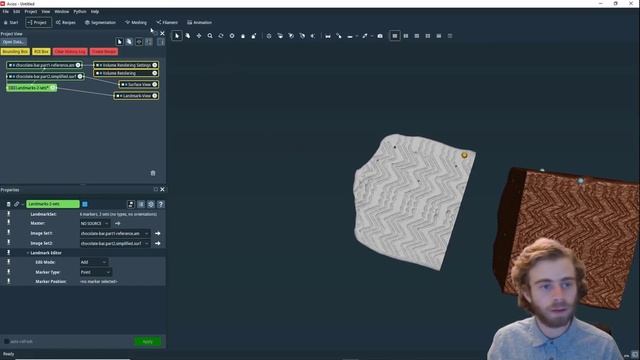Image resolution: width=640 pixels, height=360 pixels.
Task: Click the Project View auto-layout eye icon
Action: (139, 42)
